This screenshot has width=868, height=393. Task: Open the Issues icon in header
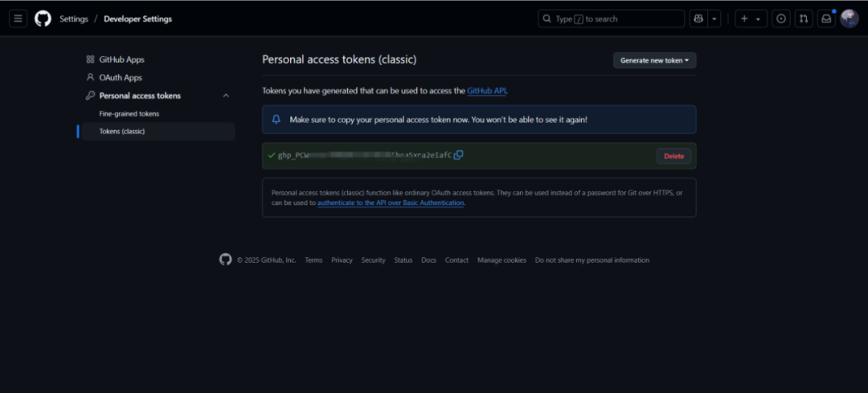(781, 18)
